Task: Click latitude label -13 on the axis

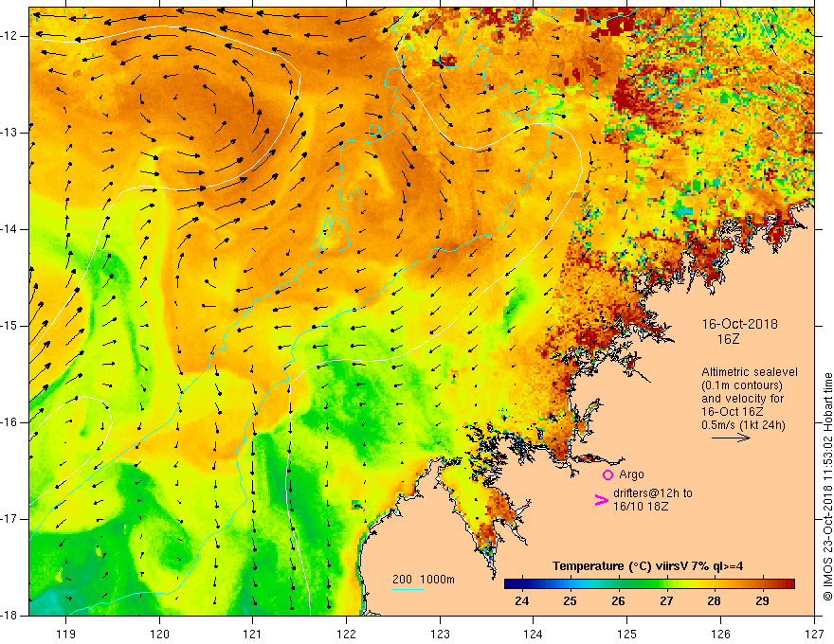Action: tap(9, 133)
